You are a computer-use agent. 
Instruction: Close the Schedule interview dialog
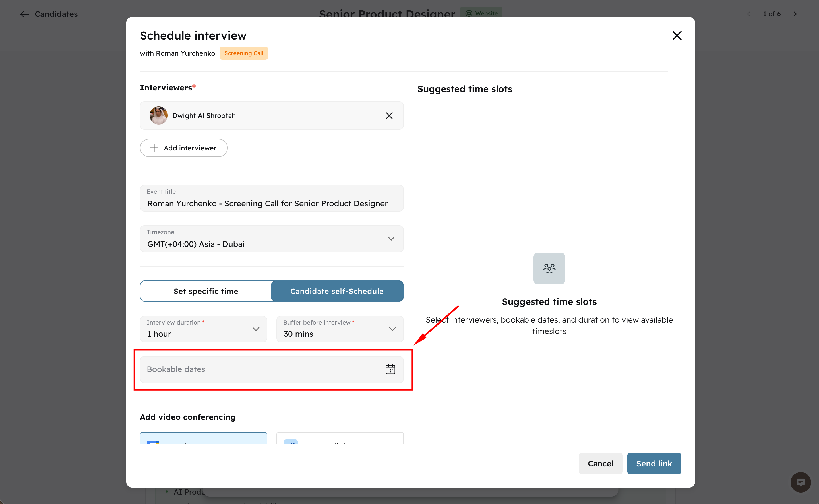pyautogui.click(x=677, y=36)
